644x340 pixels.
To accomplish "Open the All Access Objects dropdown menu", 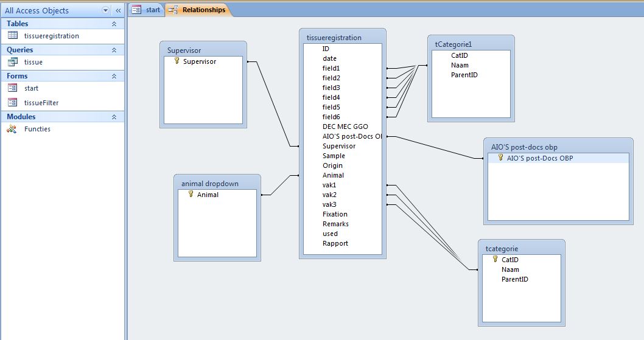I will 105,10.
